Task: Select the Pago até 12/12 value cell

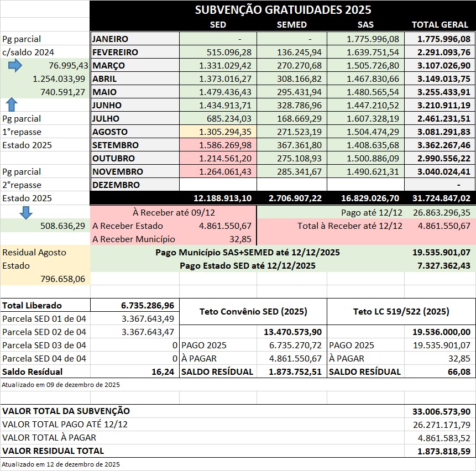Action: [440, 212]
